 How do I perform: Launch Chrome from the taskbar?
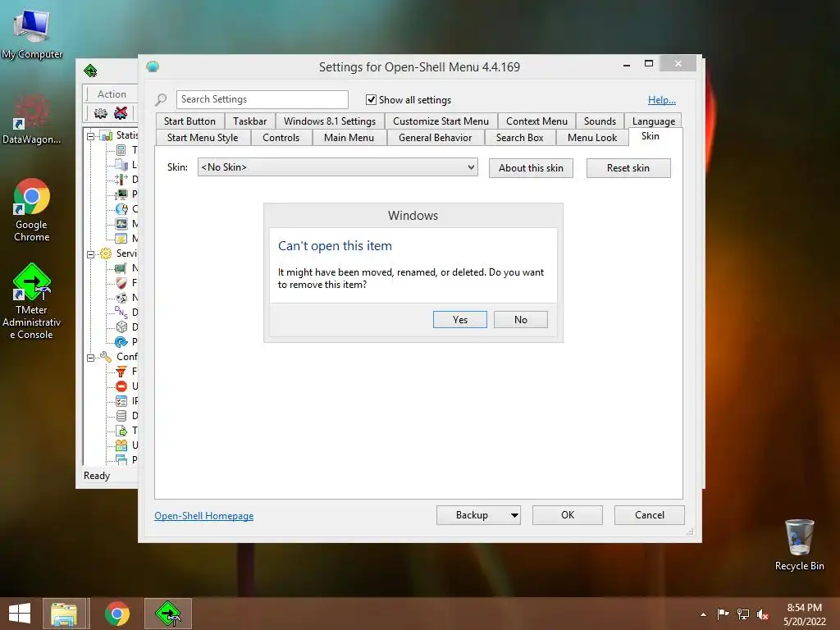[x=116, y=614]
